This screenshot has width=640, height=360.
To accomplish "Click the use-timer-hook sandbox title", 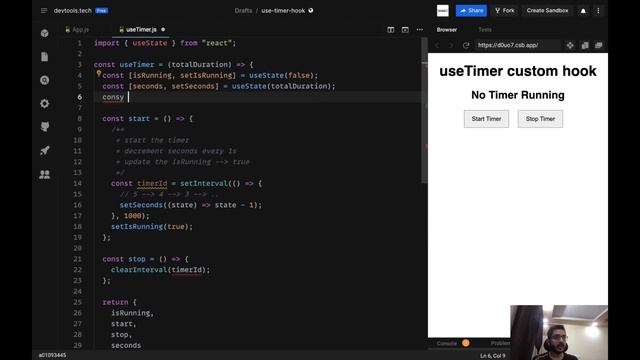I will [x=283, y=11].
